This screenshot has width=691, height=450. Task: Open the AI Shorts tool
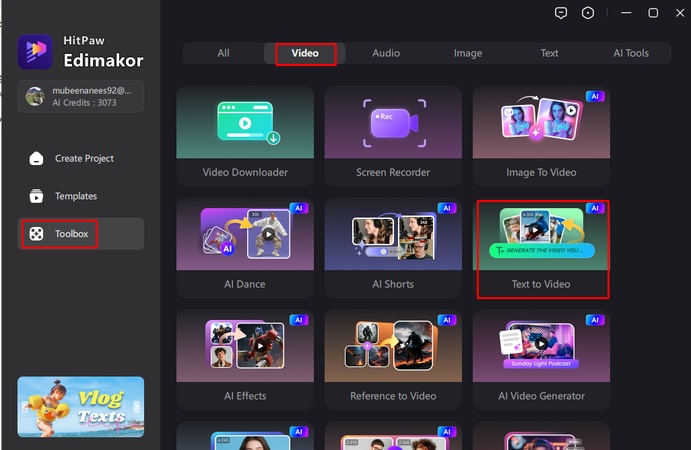393,248
